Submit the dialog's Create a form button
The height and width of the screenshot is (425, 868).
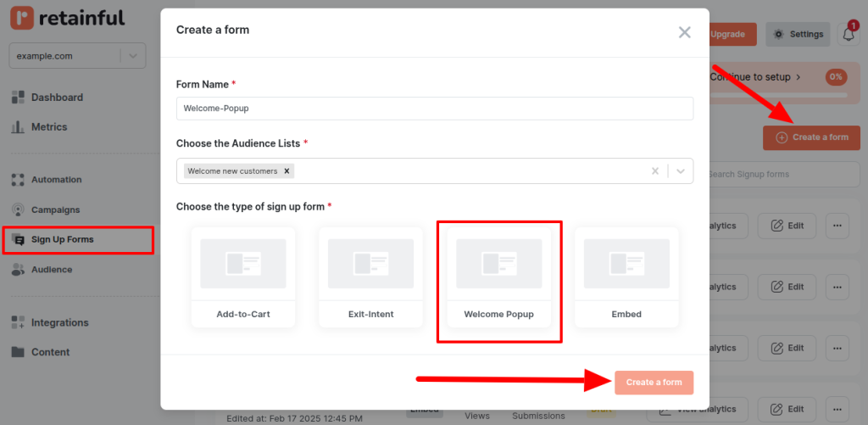pyautogui.click(x=654, y=383)
